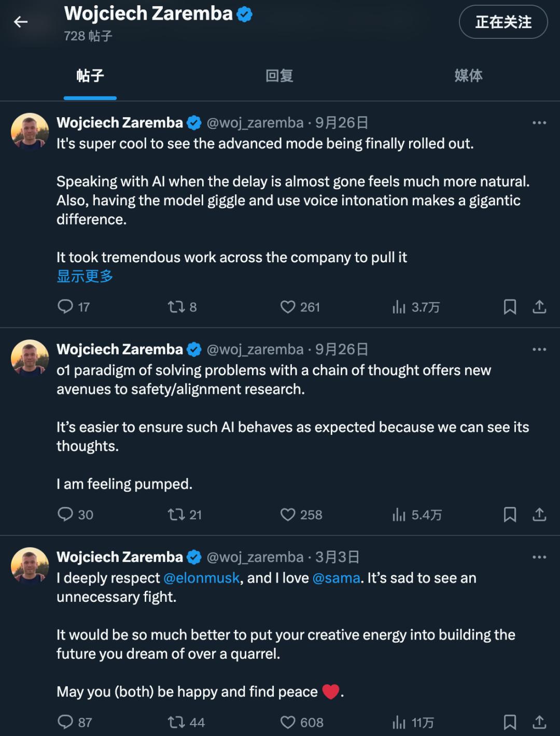
Task: Open more options for o1 post
Action: (x=539, y=349)
